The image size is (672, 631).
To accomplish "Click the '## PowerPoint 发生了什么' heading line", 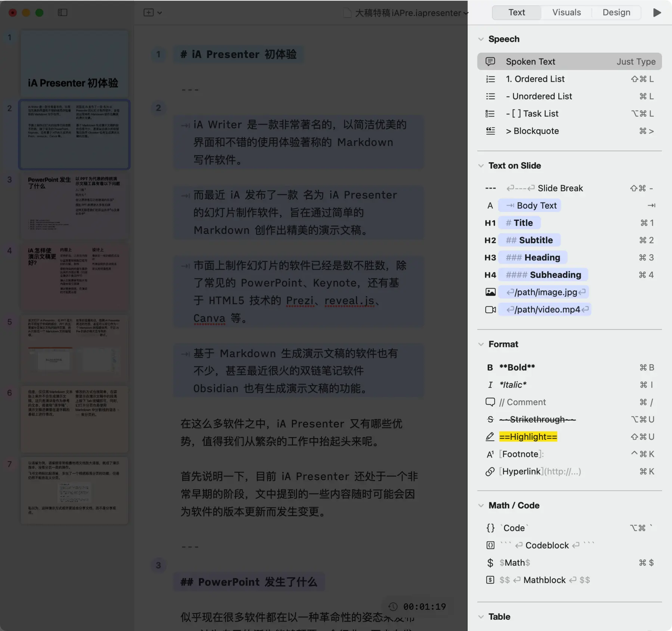I will click(x=249, y=582).
